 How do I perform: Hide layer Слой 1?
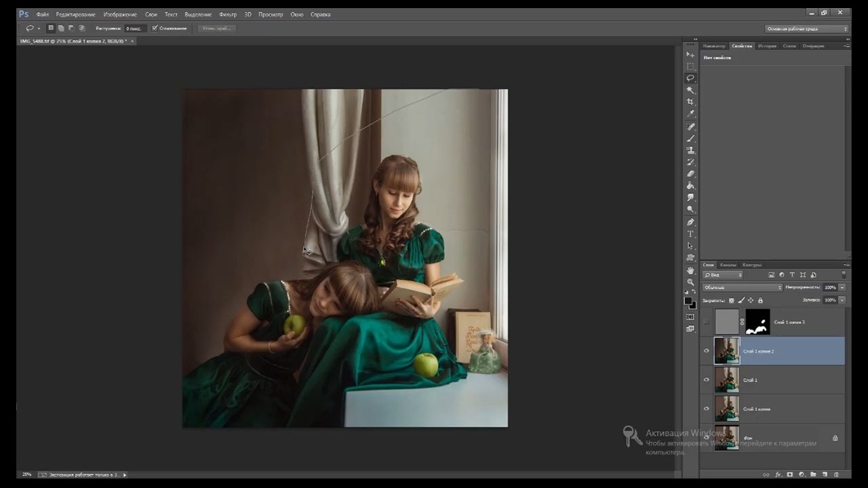pyautogui.click(x=706, y=380)
